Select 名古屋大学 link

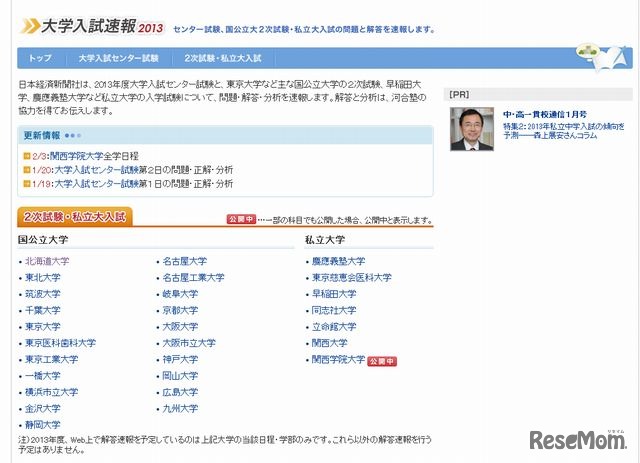tap(184, 261)
